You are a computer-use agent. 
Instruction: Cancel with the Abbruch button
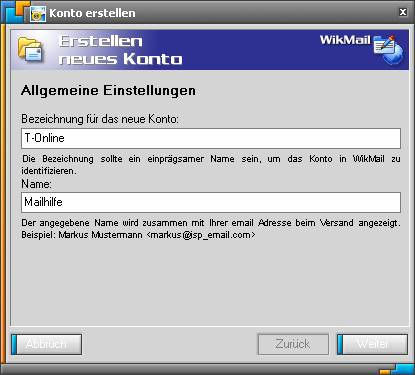pyautogui.click(x=47, y=344)
